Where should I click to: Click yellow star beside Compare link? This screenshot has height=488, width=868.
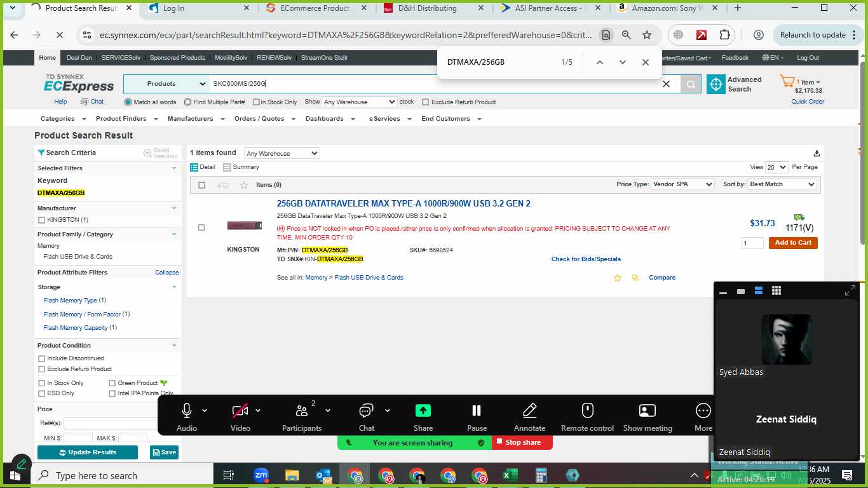[617, 278]
